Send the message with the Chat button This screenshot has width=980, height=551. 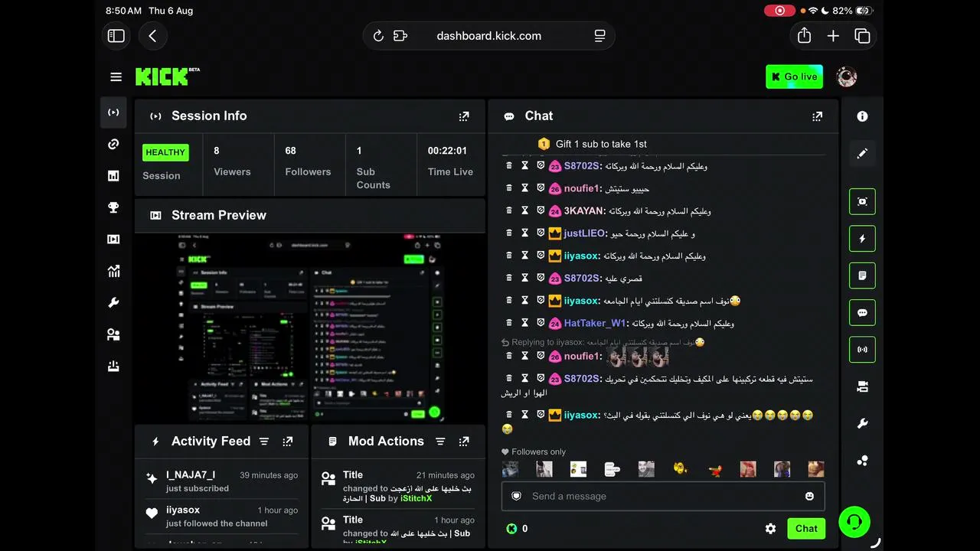point(806,529)
